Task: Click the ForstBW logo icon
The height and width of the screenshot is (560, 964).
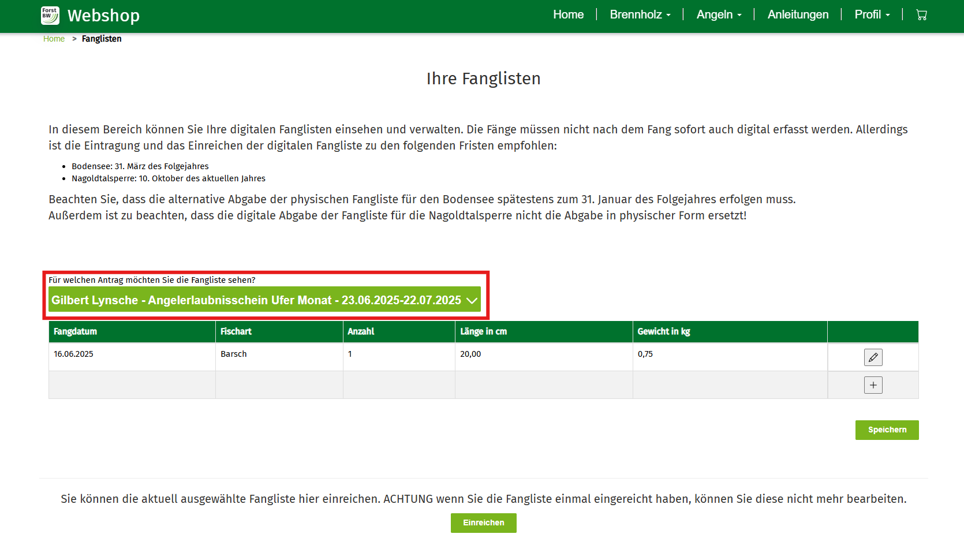Action: 50,16
